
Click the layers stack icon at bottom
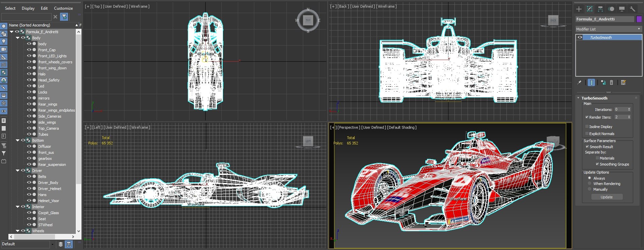click(x=61, y=244)
